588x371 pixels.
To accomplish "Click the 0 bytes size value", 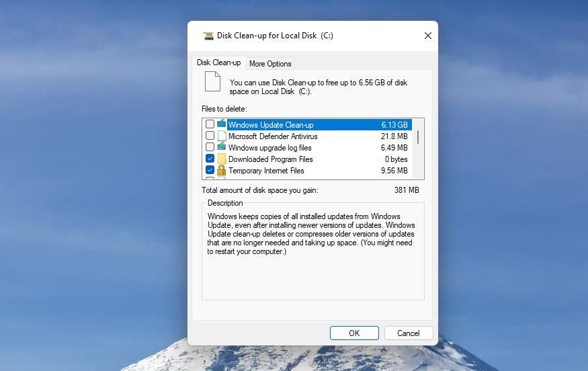I will click(396, 159).
